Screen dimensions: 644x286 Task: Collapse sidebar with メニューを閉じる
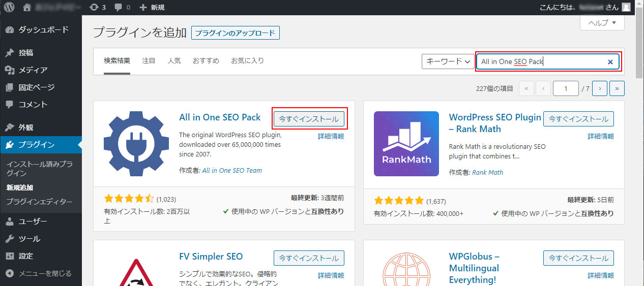coord(41,273)
